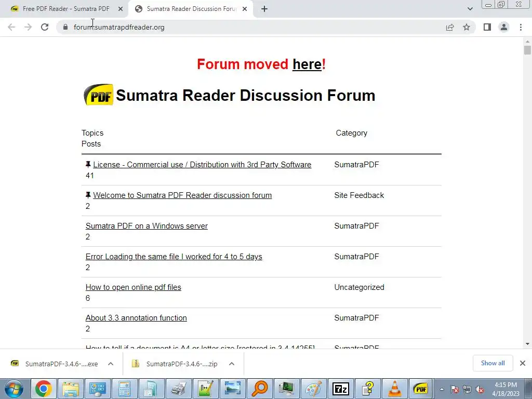Open the Paint palette taskbar icon
532x399 pixels.
(x=313, y=389)
